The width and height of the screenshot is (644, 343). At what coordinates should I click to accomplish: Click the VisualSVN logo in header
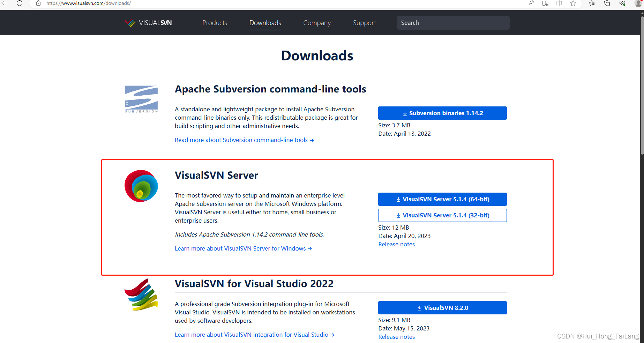pos(148,23)
